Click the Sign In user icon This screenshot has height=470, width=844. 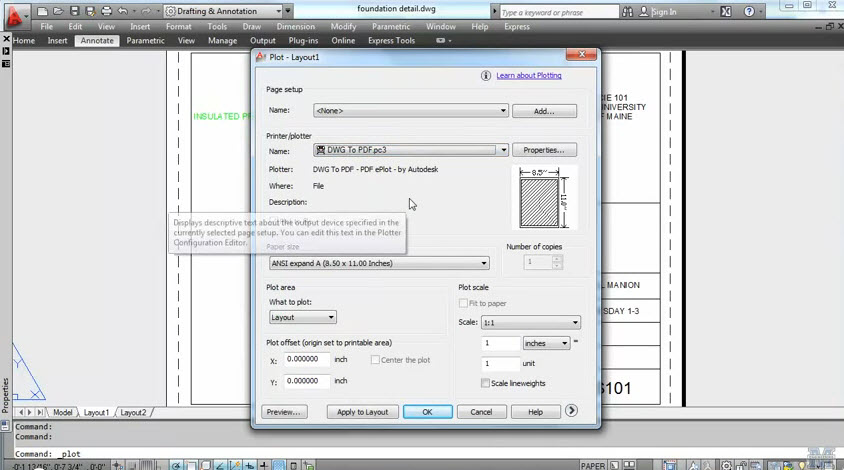click(x=644, y=11)
